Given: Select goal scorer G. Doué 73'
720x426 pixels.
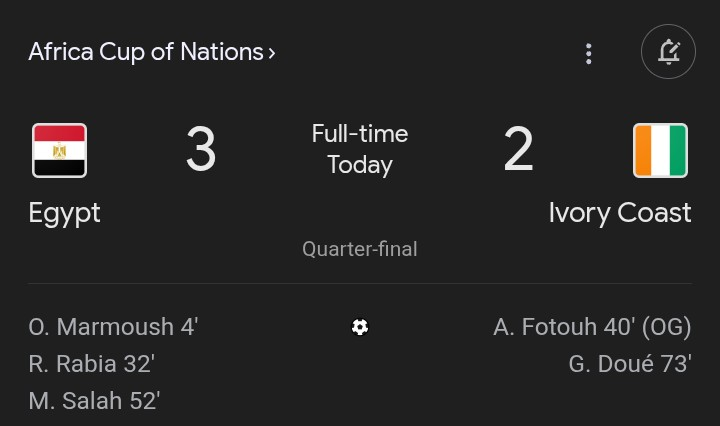Looking at the screenshot, I should (x=630, y=364).
